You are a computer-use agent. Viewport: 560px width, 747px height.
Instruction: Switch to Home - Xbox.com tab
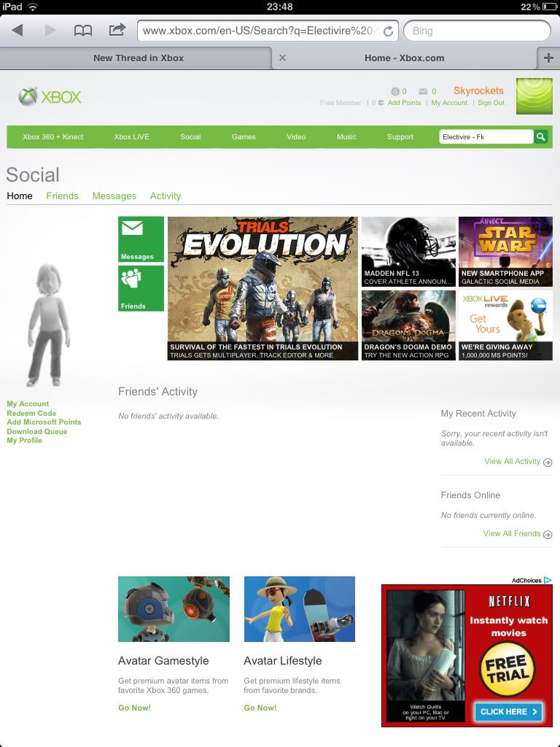point(404,58)
